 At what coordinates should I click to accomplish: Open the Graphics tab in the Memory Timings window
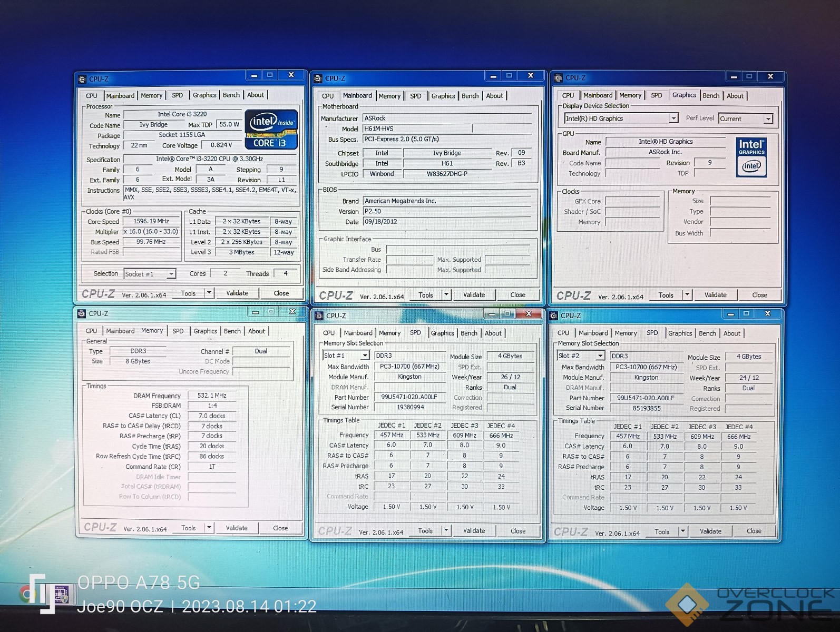tap(205, 331)
